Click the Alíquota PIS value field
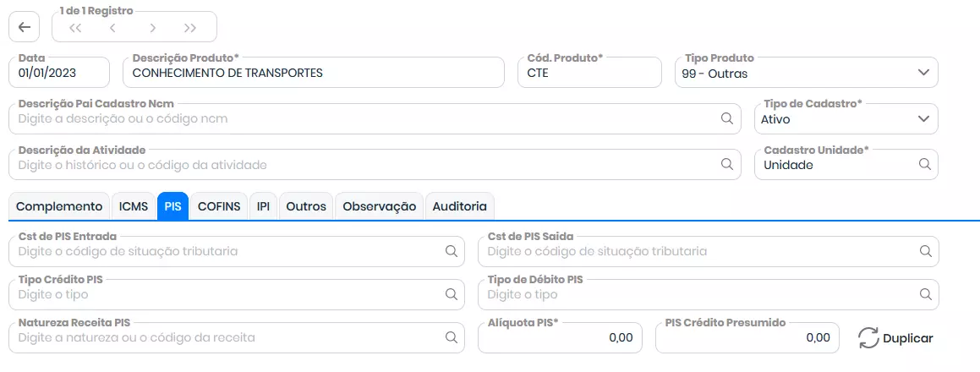 coord(560,337)
